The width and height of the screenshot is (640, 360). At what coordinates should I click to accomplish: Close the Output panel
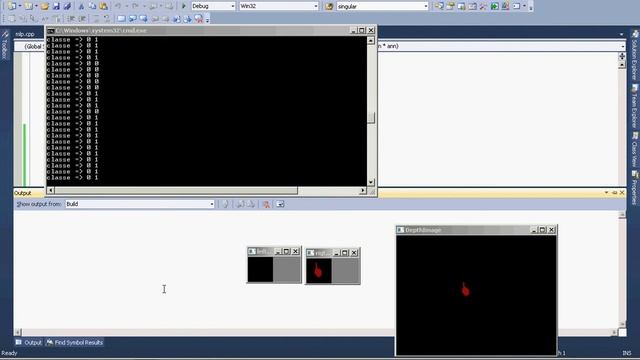coord(622,193)
